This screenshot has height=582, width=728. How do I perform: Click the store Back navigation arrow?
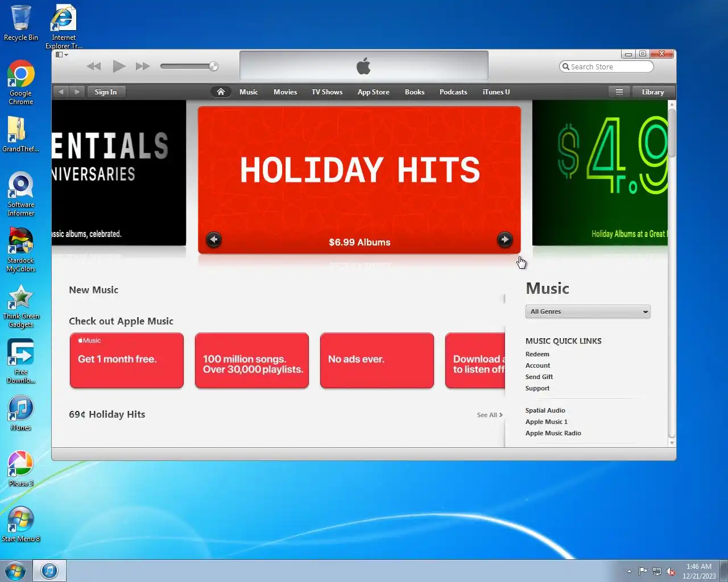click(61, 92)
